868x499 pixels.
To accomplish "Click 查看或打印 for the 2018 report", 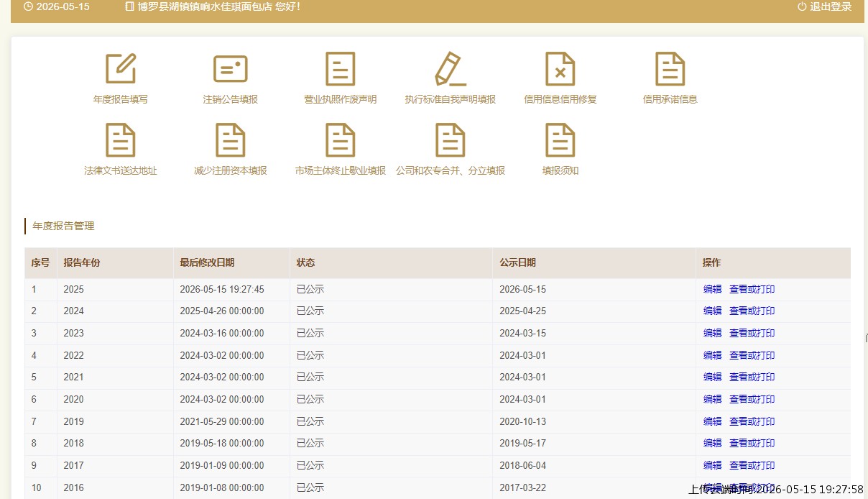I will point(752,443).
